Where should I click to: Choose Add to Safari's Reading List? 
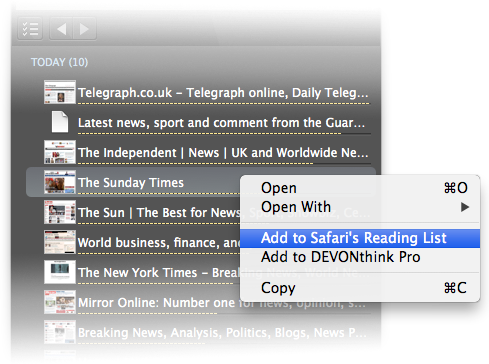[360, 238]
